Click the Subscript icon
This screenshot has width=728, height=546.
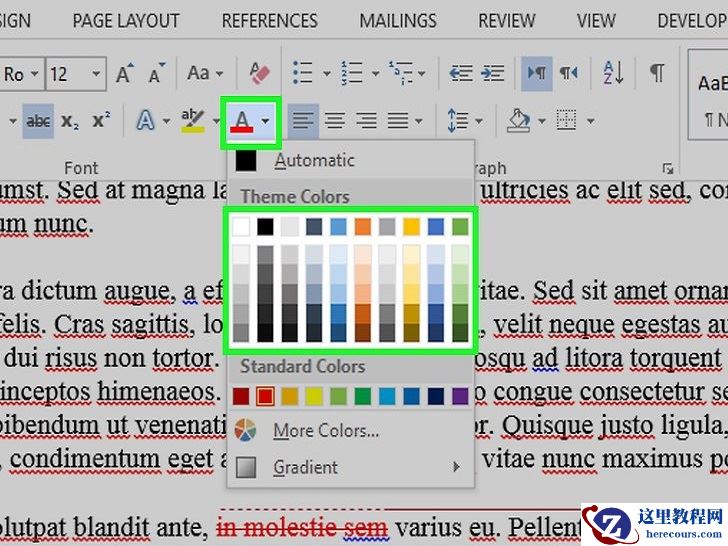pos(70,121)
